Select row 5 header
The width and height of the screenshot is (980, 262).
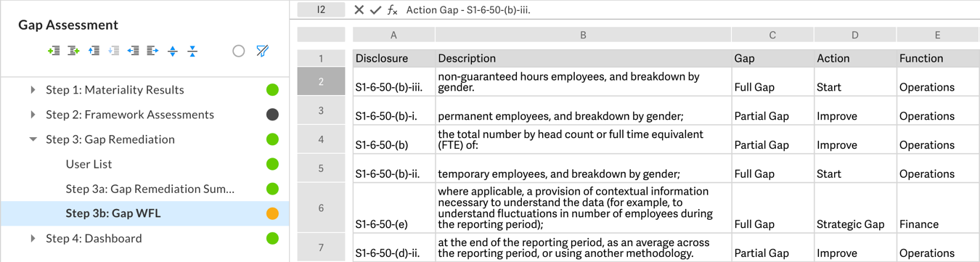tap(321, 168)
